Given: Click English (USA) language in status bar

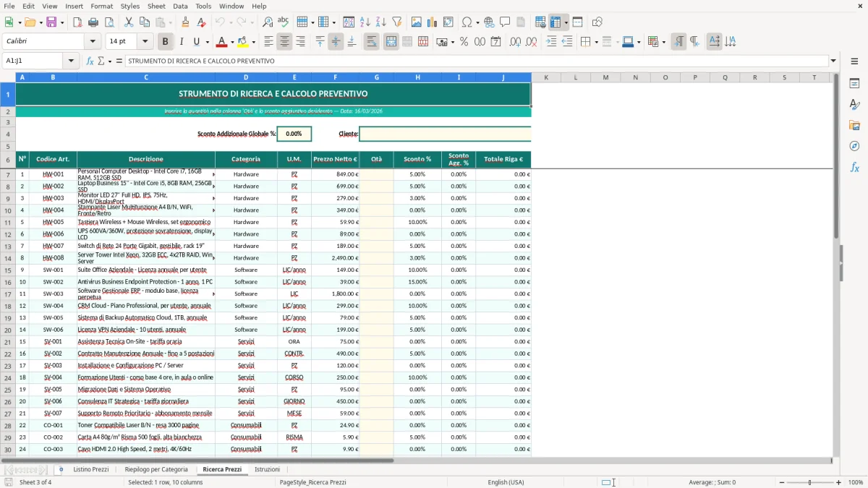Looking at the screenshot, I should tap(506, 482).
